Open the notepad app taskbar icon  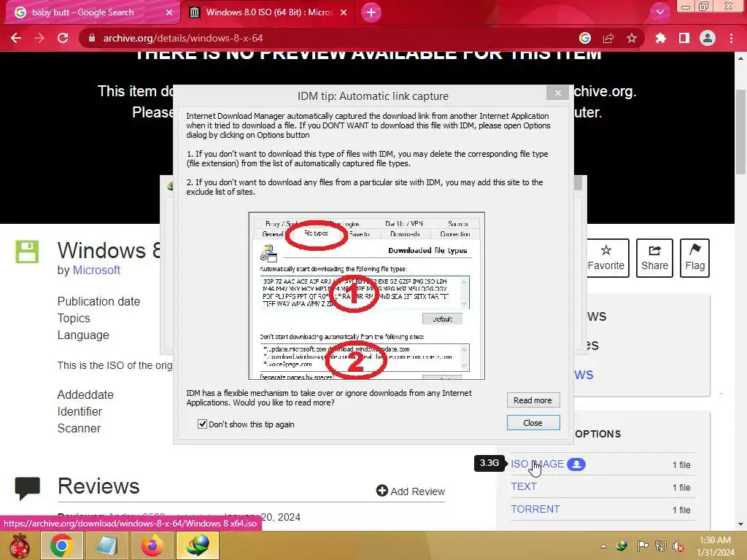pyautogui.click(x=107, y=545)
